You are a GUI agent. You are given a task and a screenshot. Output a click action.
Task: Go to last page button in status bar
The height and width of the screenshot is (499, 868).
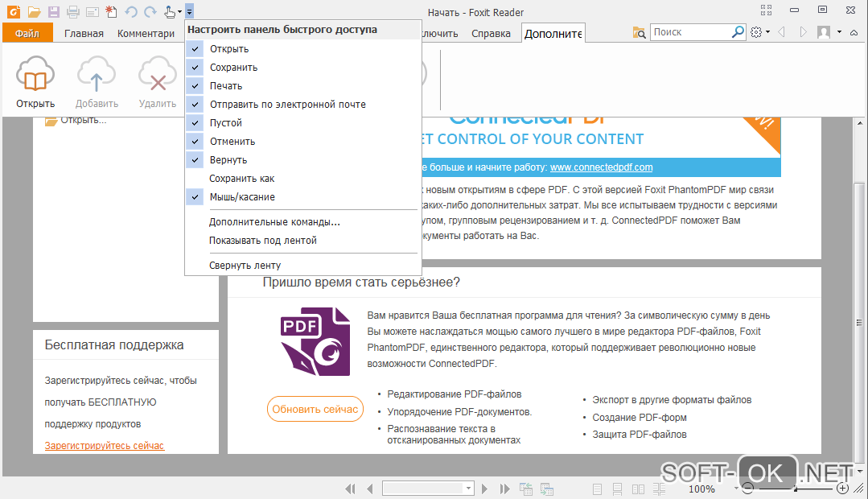[504, 489]
